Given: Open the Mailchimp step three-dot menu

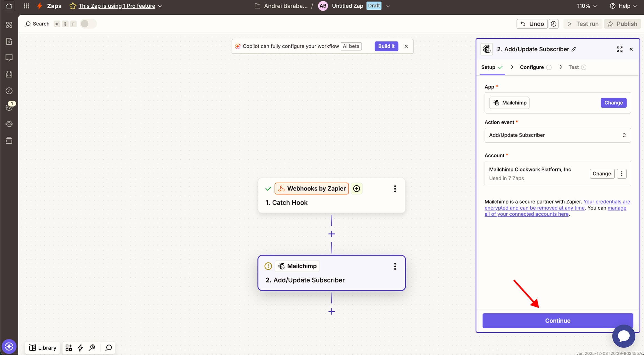Looking at the screenshot, I should tap(395, 266).
